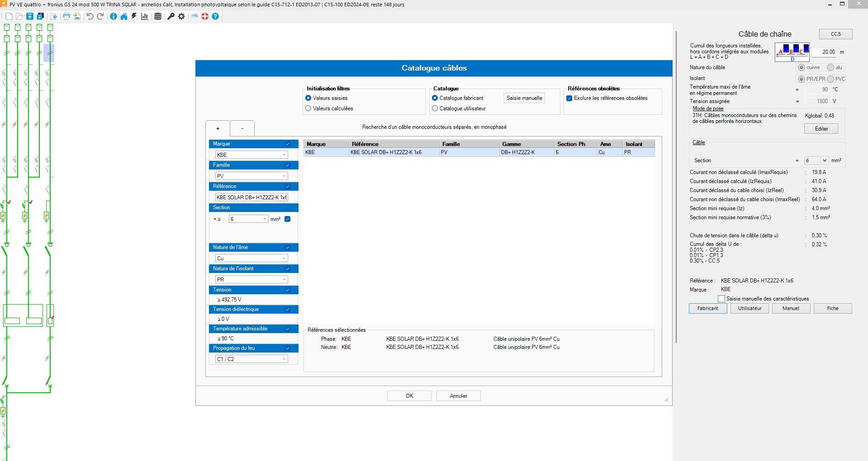The width and height of the screenshot is (868, 461).
Task: Open settings gear icon
Action: (x=181, y=16)
